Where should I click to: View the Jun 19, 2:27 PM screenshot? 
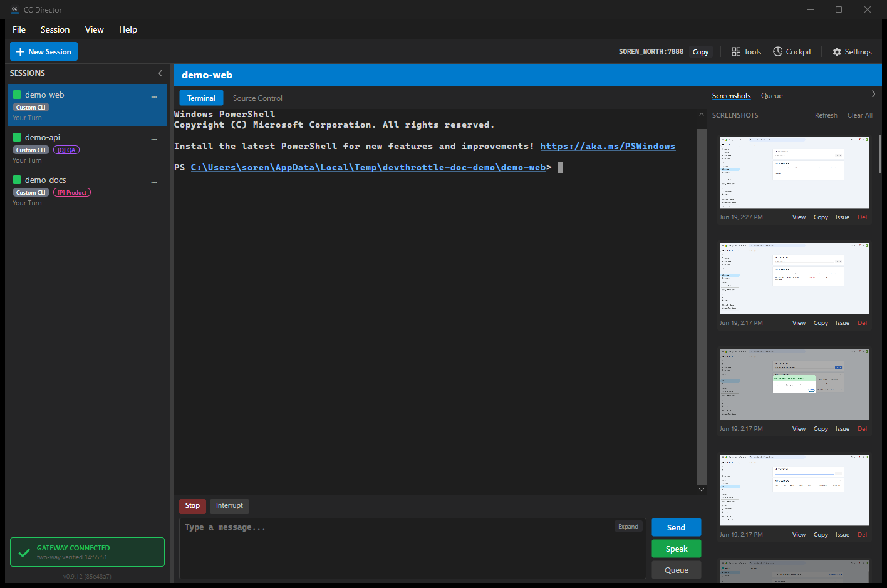pos(799,217)
